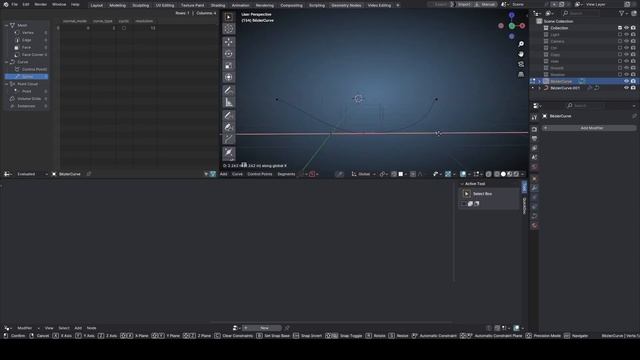Expand the BézierCurve.001 outliner row

click(x=539, y=88)
